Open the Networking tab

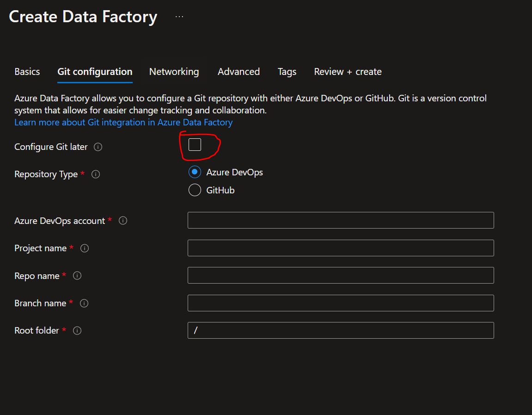pyautogui.click(x=174, y=72)
